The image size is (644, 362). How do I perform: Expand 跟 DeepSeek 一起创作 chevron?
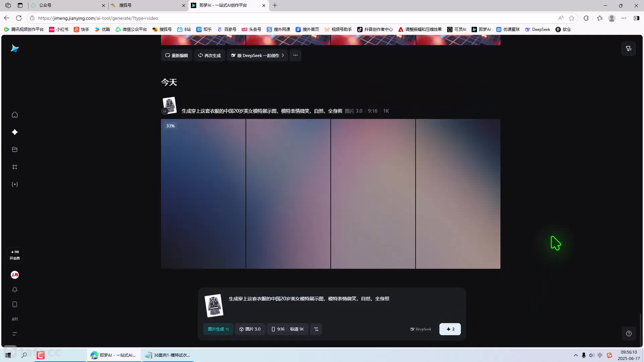283,55
